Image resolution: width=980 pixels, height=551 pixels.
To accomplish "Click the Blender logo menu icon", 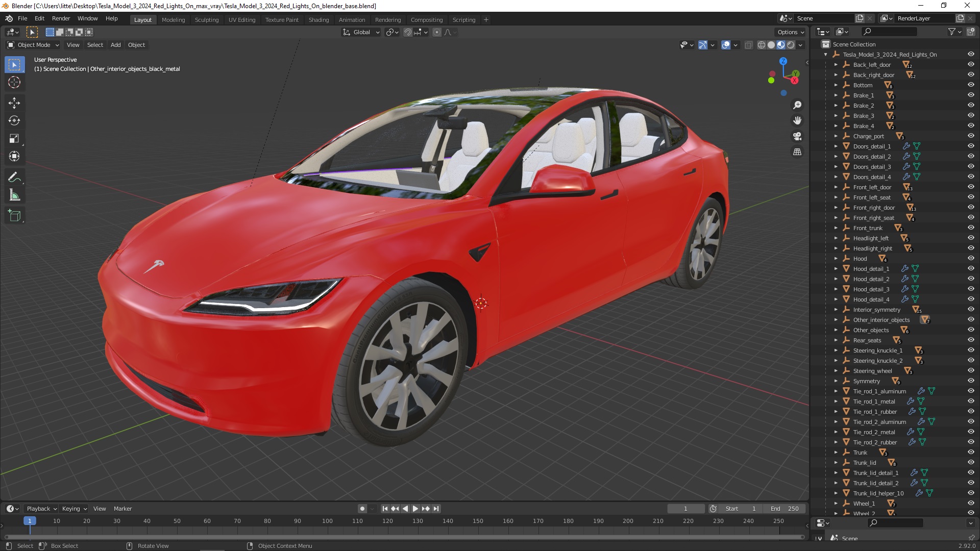I will tap(9, 18).
